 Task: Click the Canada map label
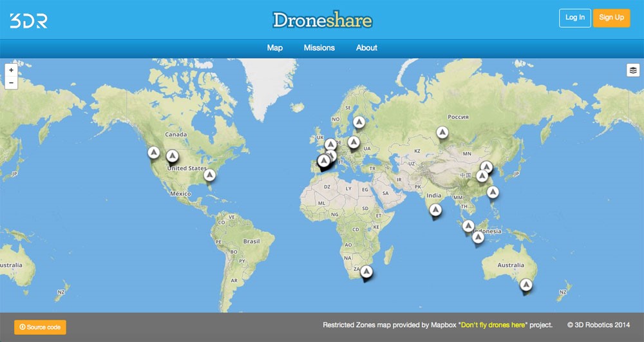(x=176, y=134)
